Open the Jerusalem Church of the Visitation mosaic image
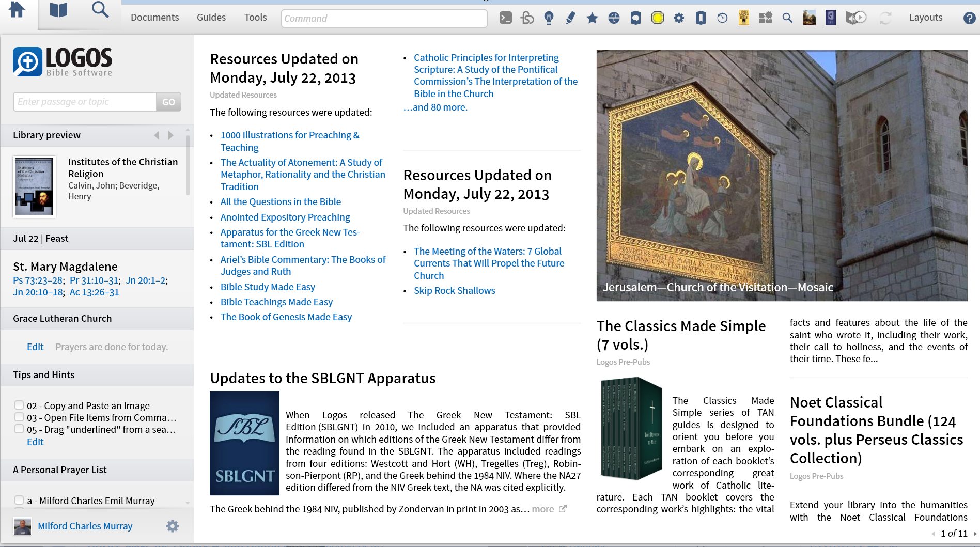This screenshot has width=980, height=547. (782, 176)
